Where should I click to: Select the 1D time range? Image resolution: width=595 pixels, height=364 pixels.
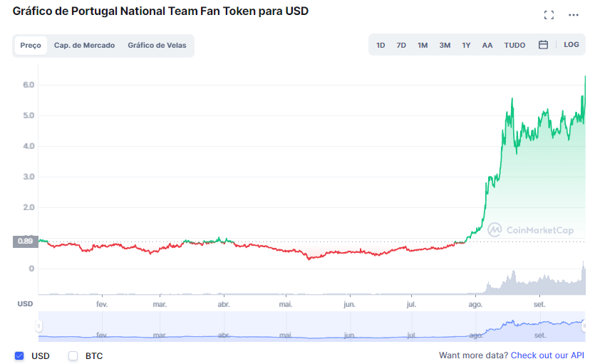(x=381, y=45)
